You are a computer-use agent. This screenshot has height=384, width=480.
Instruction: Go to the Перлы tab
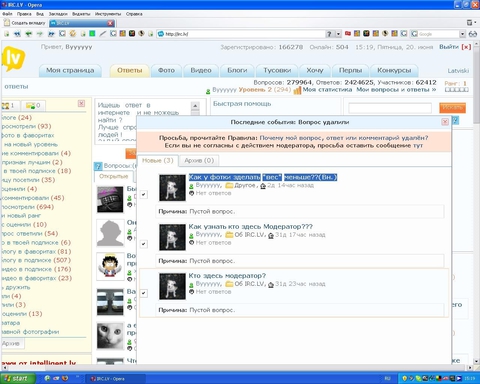click(x=350, y=70)
